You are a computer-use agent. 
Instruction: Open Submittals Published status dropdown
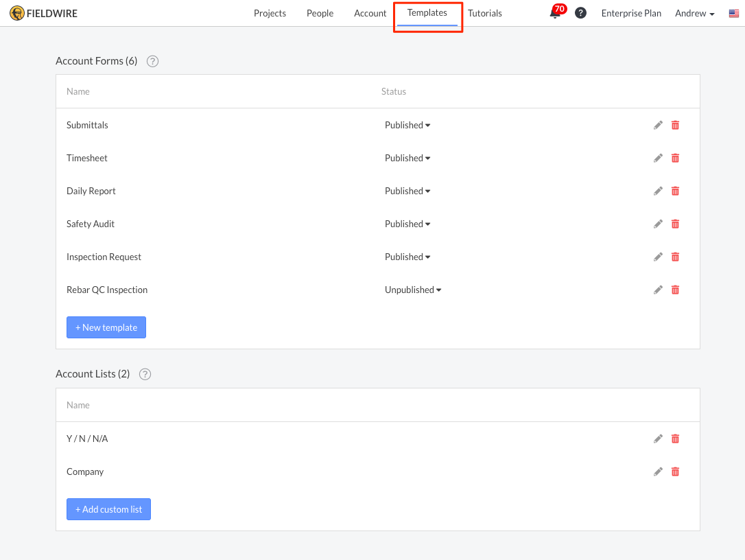pos(407,125)
